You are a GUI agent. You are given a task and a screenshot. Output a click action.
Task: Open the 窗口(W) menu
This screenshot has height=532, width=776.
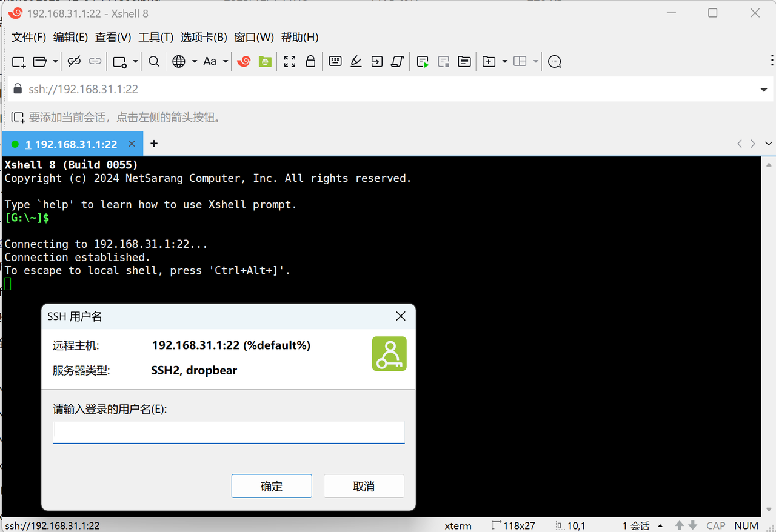254,38
